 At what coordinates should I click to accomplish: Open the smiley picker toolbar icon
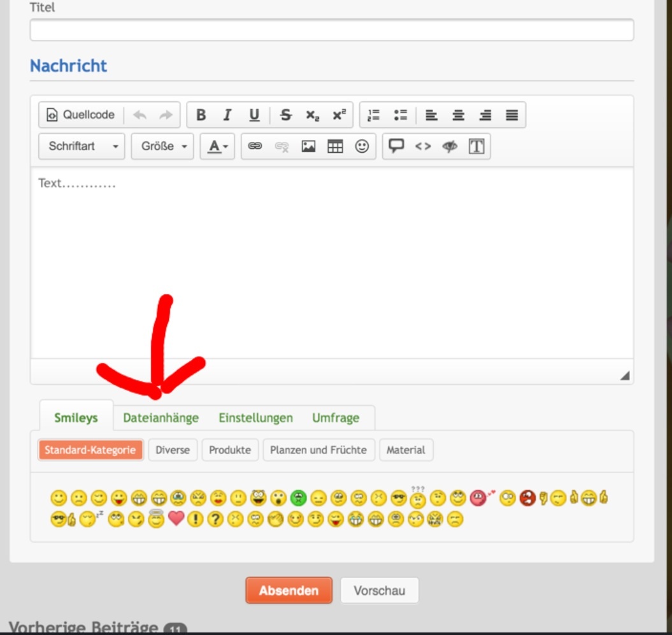362,146
